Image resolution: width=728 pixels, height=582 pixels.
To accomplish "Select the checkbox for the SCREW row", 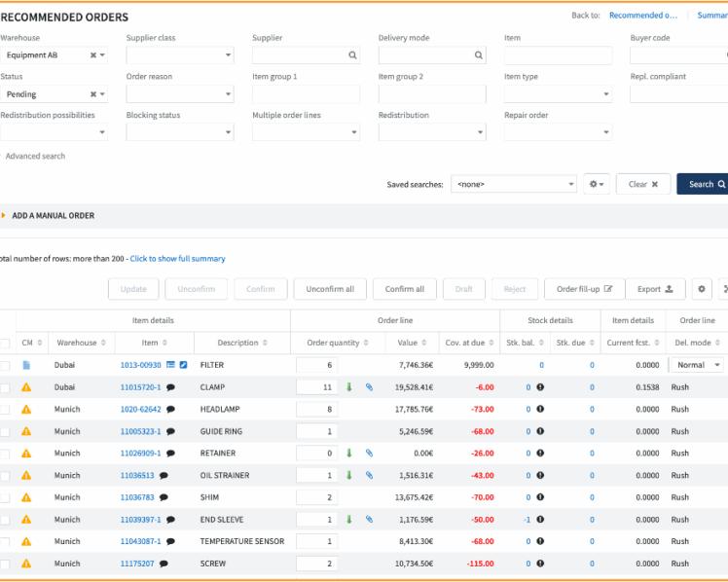I will pos(6,564).
